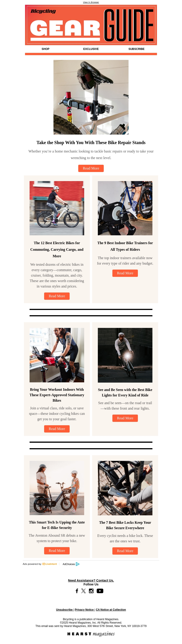Read More about best electric bikes
Image resolution: width=182 pixels, height=644 pixels.
tap(57, 296)
